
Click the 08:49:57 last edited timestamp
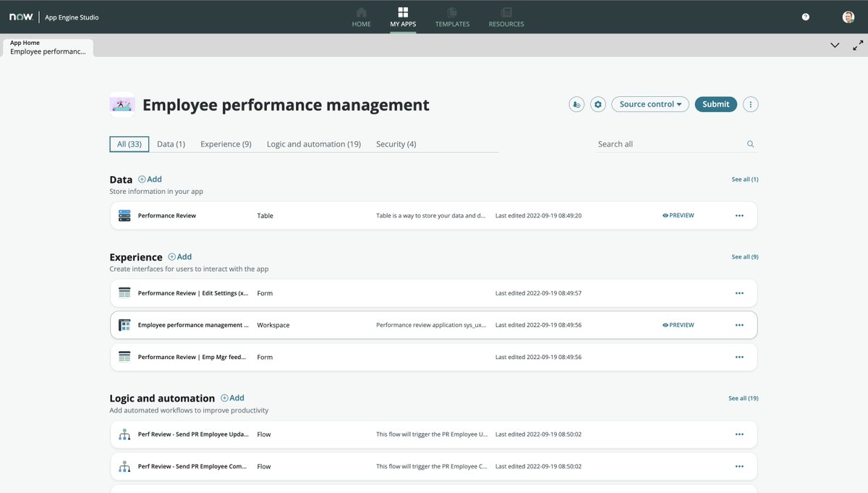click(x=538, y=293)
